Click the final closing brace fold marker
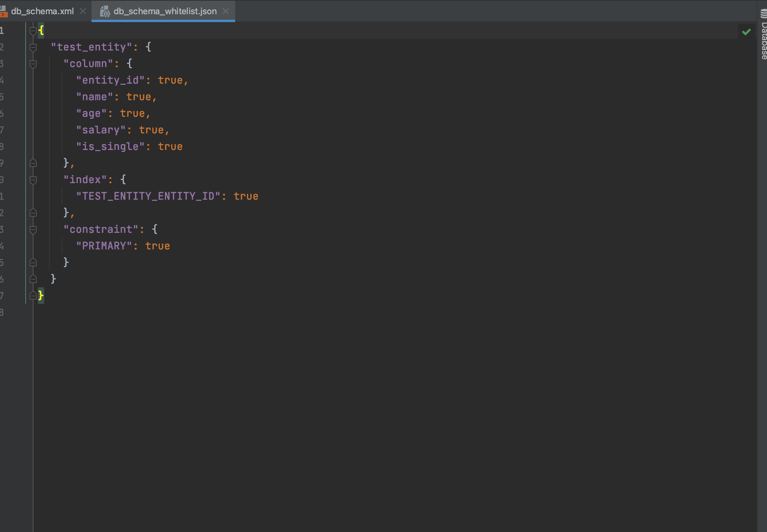 coord(33,296)
